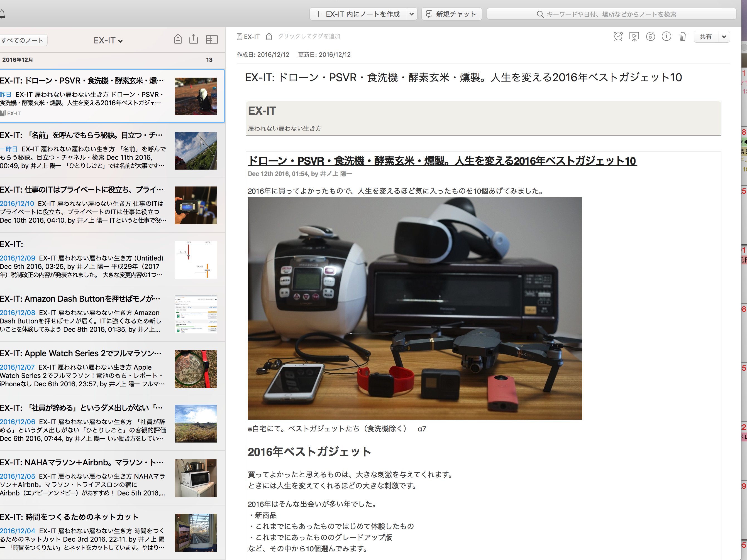Screen dimensions: 747x560
Task: Click the notification bell icon
Action: tap(2, 14)
